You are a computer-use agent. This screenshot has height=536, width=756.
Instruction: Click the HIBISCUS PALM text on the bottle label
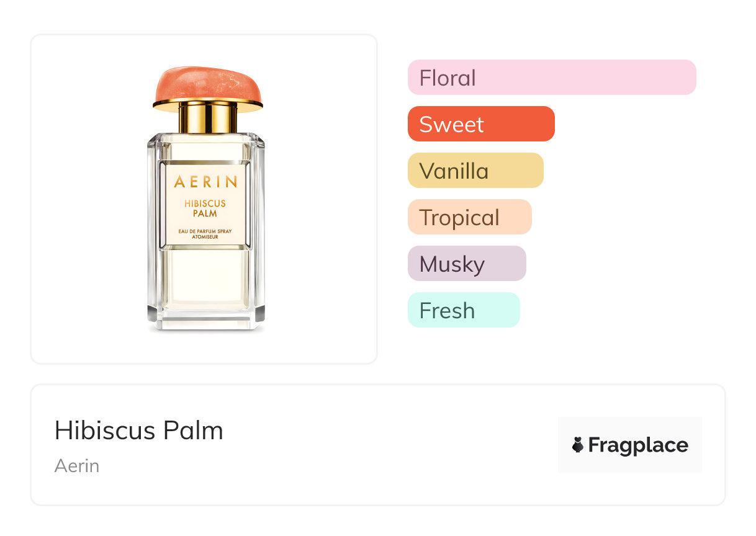pyautogui.click(x=205, y=208)
